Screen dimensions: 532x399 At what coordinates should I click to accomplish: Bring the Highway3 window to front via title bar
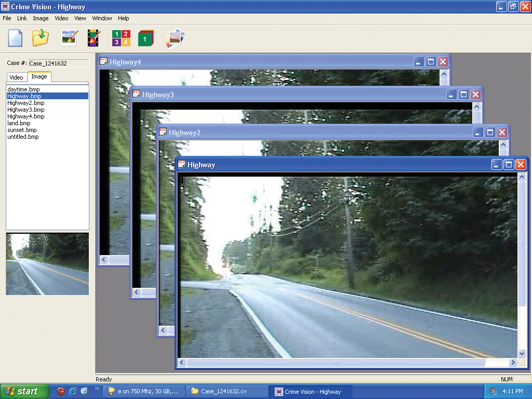(286, 95)
